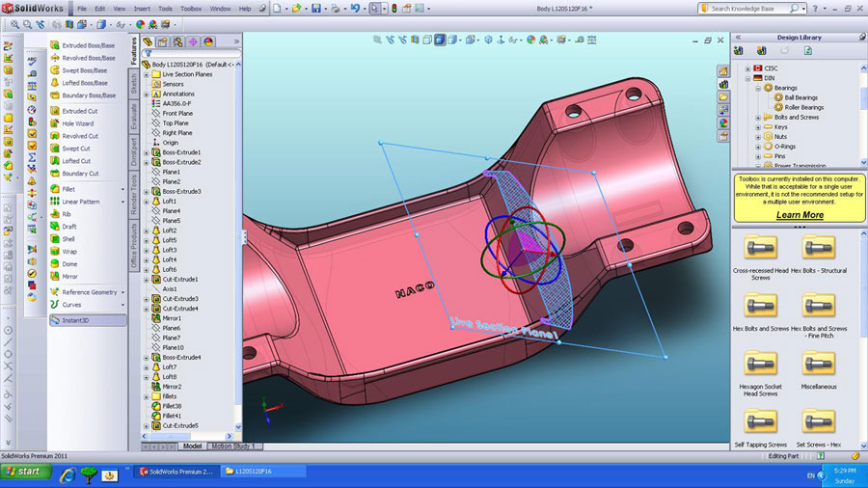Open the DimXpertManager tab icon
The height and width of the screenshot is (488, 868).
tap(193, 41)
